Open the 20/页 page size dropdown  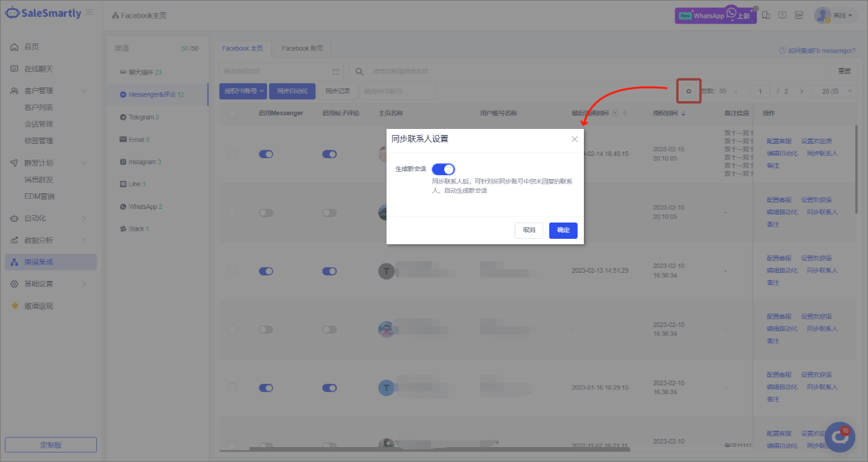click(835, 91)
